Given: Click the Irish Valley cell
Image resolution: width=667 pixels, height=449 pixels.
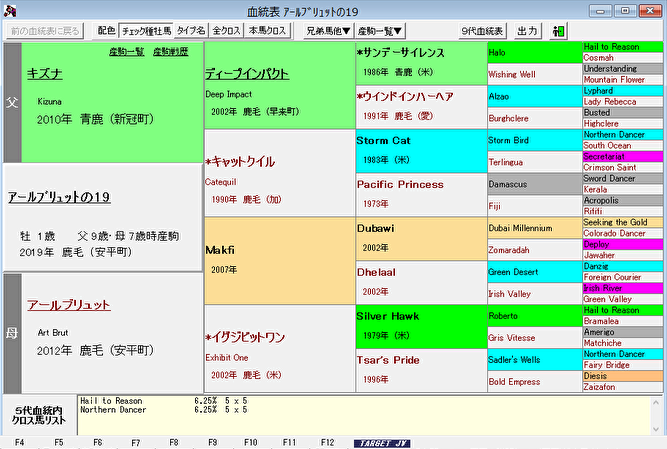Looking at the screenshot, I should pos(535,294).
